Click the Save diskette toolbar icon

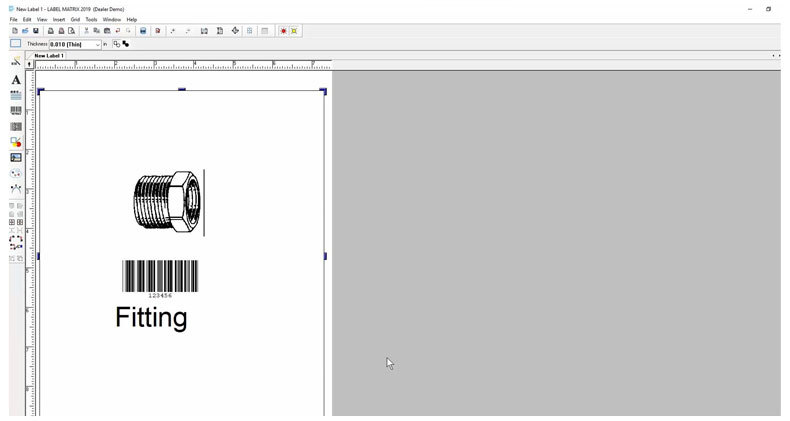pyautogui.click(x=36, y=31)
